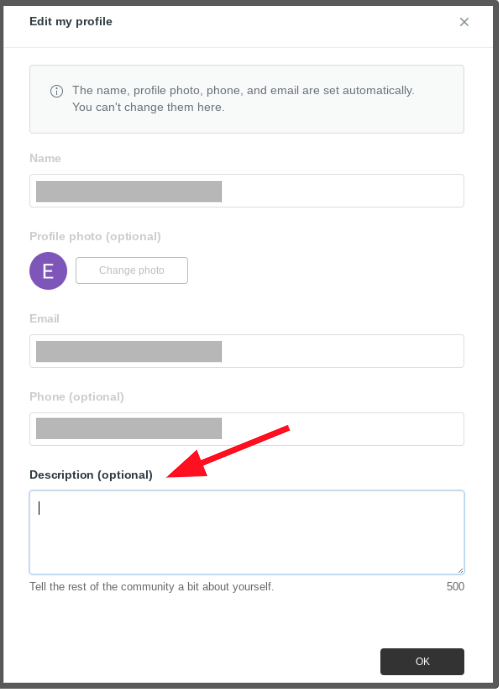Image resolution: width=499 pixels, height=689 pixels.
Task: Click the Change photo button
Action: (x=132, y=270)
